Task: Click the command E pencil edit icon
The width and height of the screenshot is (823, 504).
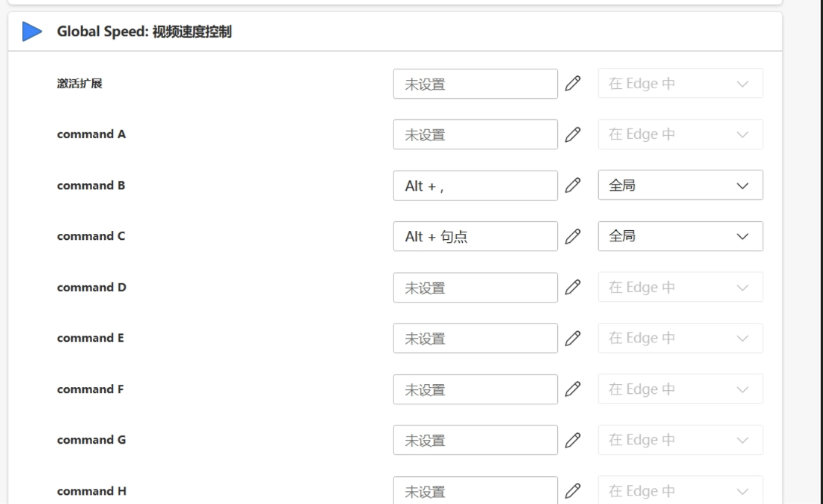Action: pyautogui.click(x=572, y=338)
